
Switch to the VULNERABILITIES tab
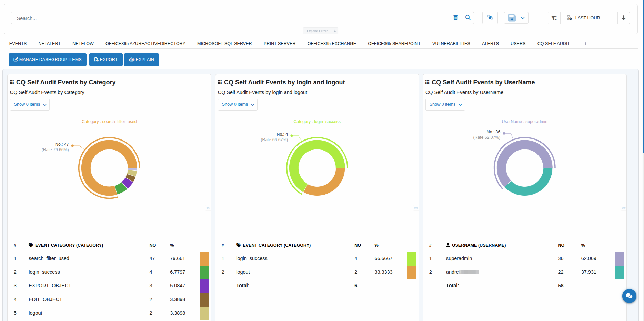(451, 44)
